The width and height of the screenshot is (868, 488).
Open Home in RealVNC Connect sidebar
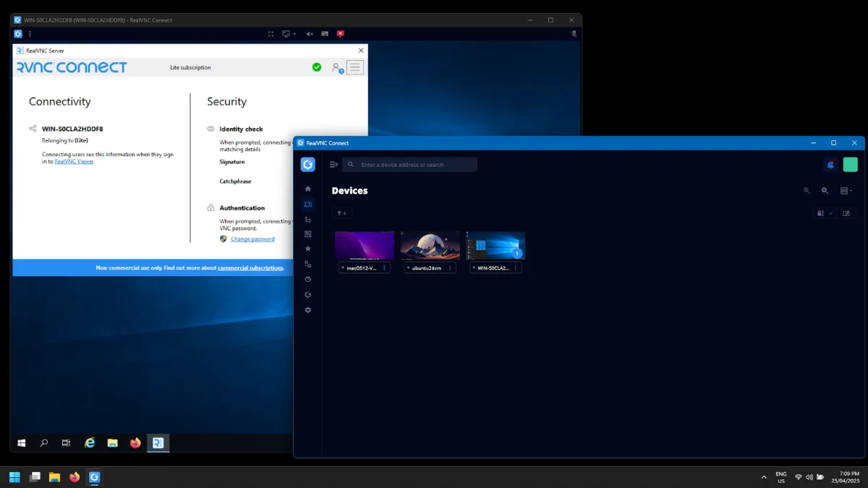click(x=307, y=189)
